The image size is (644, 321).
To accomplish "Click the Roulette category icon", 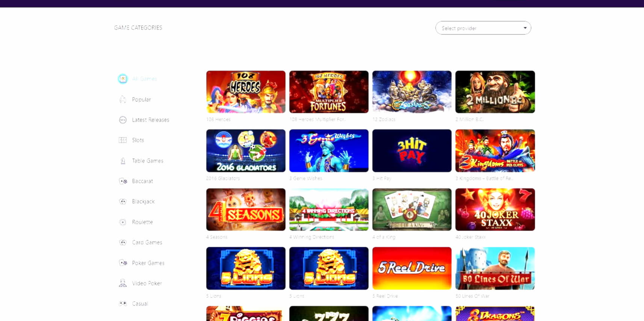I will click(x=122, y=222).
